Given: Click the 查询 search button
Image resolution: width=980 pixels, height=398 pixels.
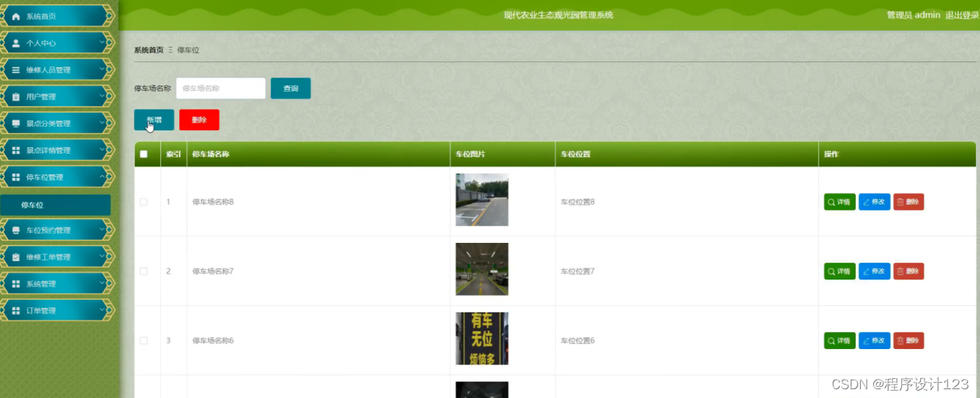Looking at the screenshot, I should point(290,89).
